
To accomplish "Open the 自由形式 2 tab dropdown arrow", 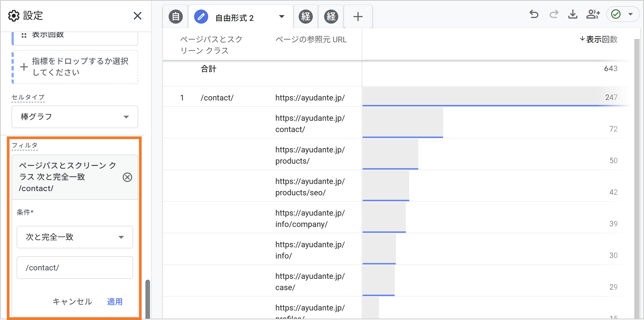I will [x=282, y=17].
